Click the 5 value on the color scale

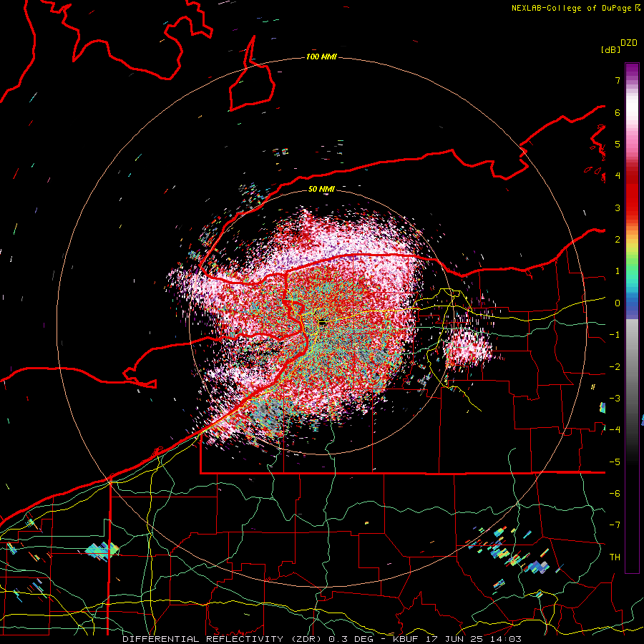618,144
